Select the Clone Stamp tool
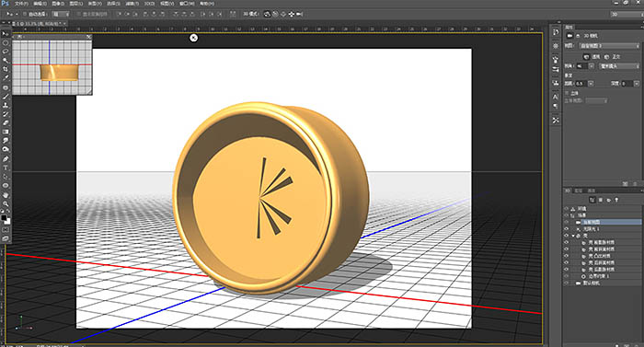Screen dimensions: 644x347 6,105
